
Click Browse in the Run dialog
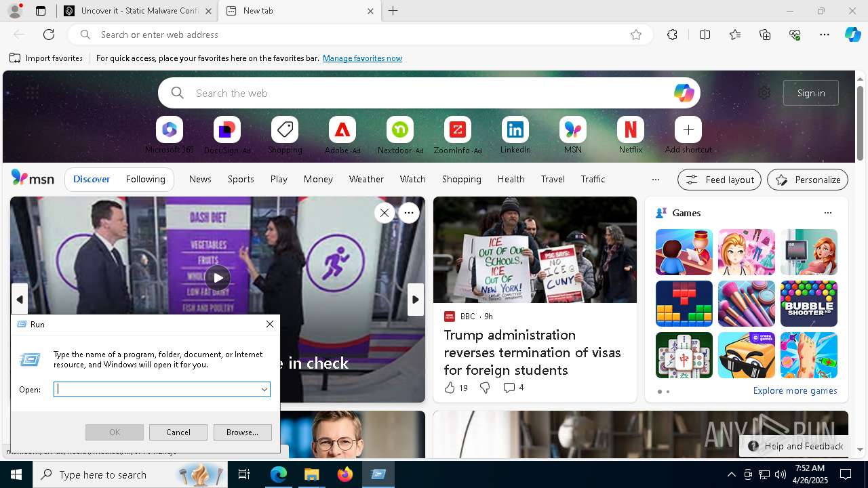242,432
